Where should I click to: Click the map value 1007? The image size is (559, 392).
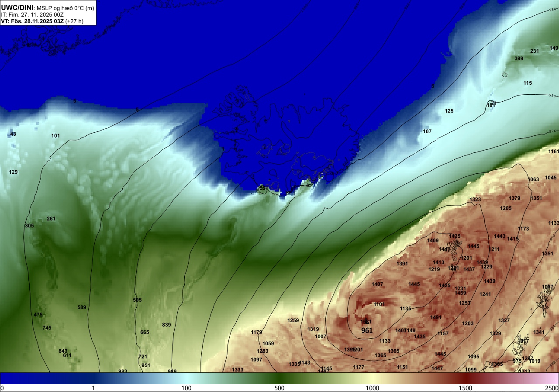pyautogui.click(x=321, y=337)
